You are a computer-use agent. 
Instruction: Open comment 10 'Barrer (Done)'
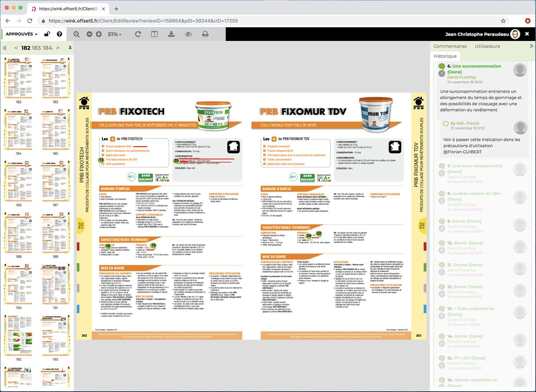(465, 243)
